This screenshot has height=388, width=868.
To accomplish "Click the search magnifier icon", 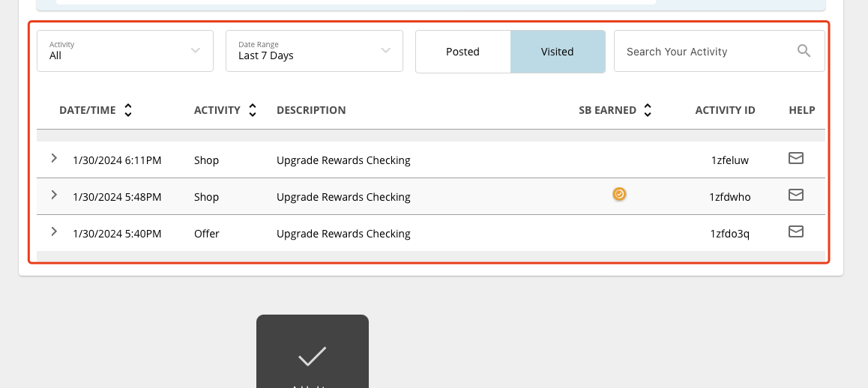I will [x=804, y=51].
